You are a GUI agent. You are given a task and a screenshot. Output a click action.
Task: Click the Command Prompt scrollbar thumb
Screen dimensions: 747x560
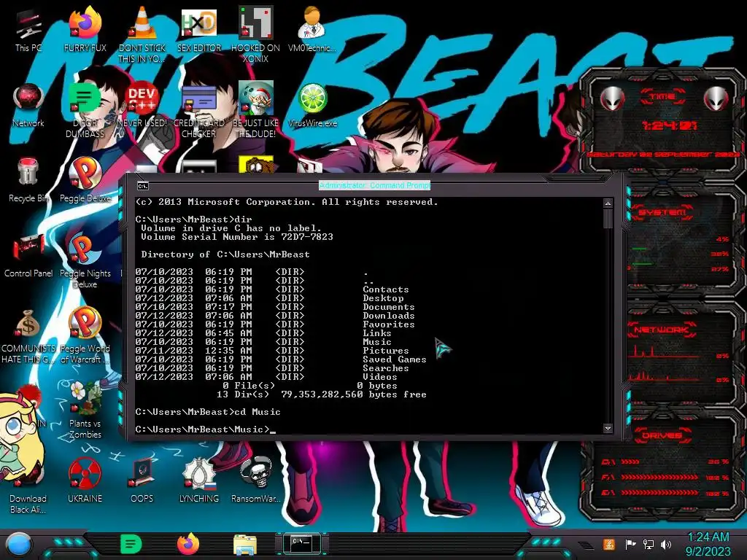coord(608,218)
